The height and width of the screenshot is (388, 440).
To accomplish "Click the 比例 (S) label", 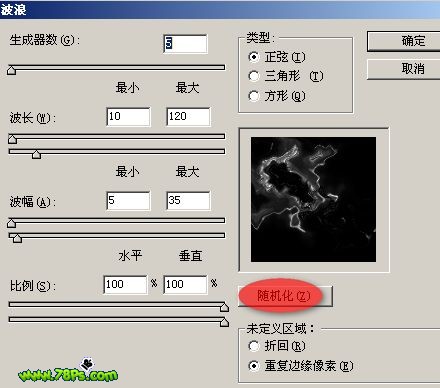I will click(33, 286).
